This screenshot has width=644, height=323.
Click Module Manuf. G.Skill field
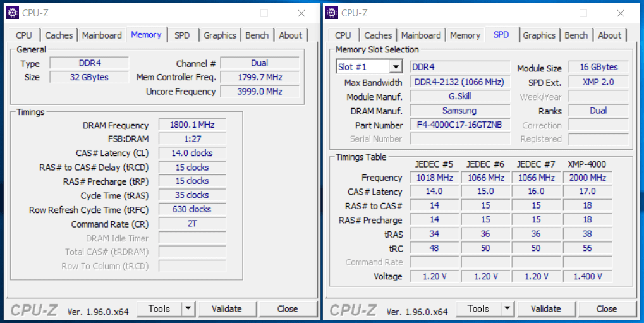pos(459,96)
